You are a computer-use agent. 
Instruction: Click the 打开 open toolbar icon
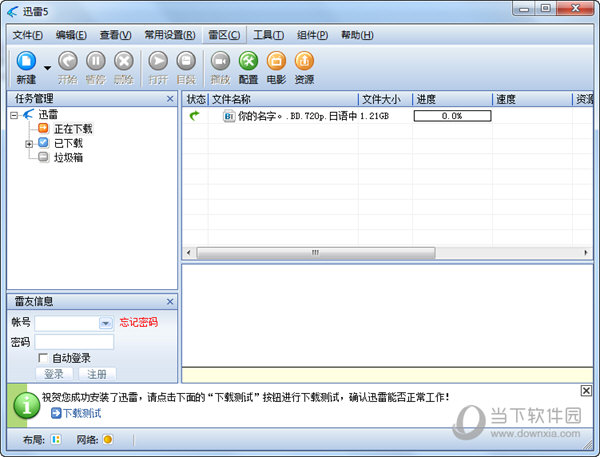tap(158, 61)
